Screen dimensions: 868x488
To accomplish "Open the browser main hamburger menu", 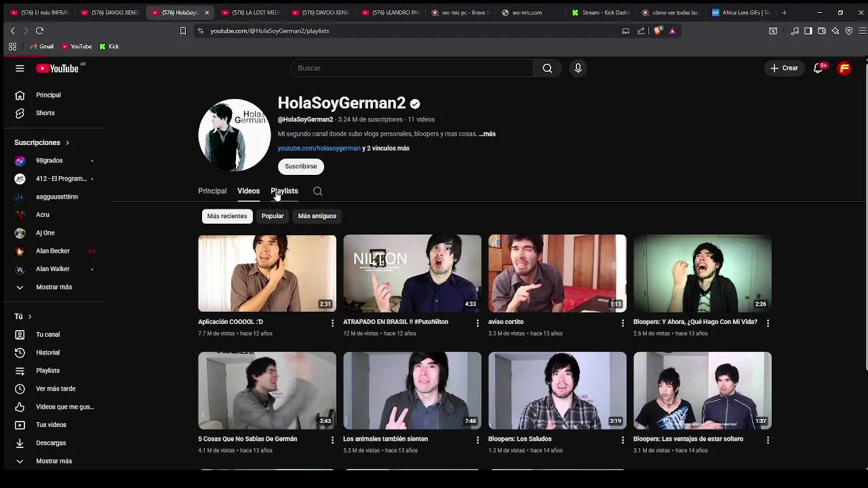I will pyautogui.click(x=862, y=30).
